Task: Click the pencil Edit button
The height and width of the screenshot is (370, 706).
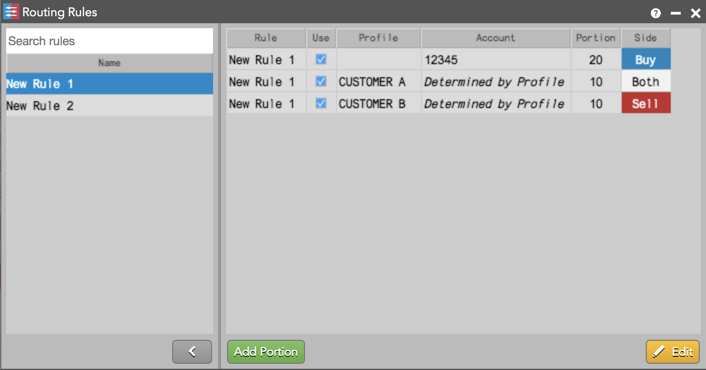Action: coord(673,352)
